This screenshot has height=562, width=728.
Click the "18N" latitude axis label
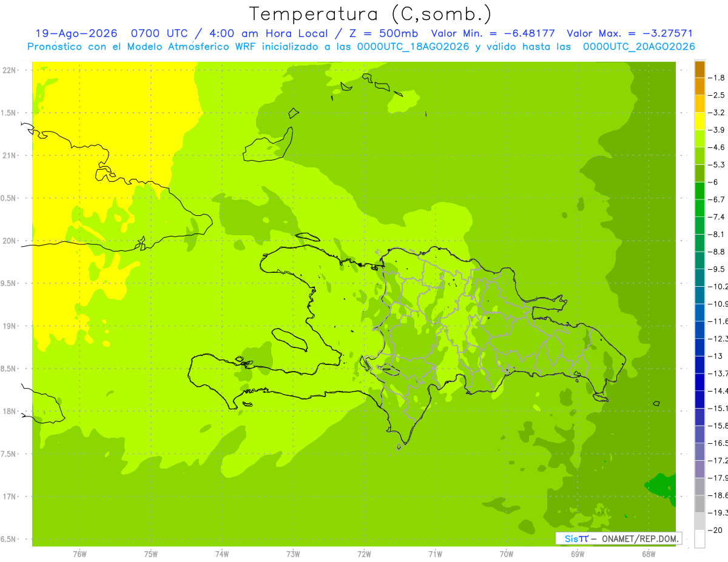click(x=8, y=411)
